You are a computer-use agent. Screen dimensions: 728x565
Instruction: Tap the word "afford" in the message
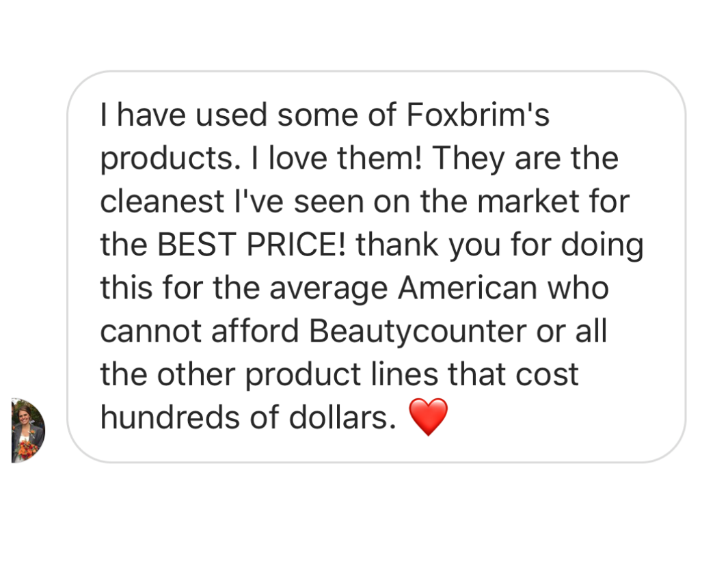tap(255, 331)
